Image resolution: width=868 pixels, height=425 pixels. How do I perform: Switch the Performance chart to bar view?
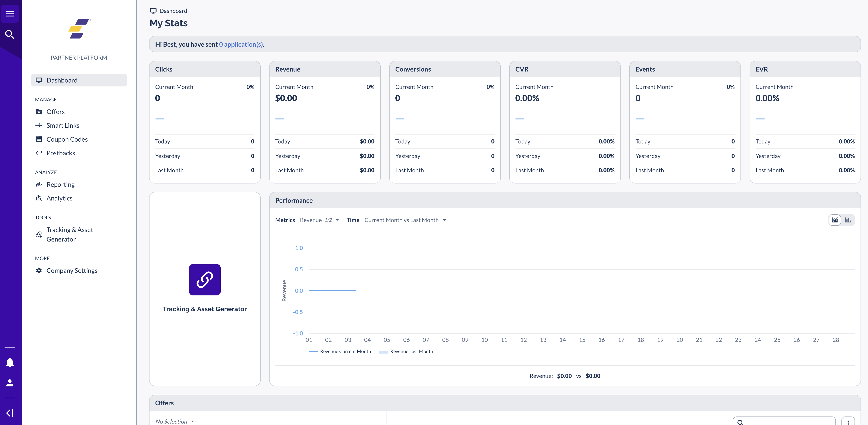pos(849,220)
